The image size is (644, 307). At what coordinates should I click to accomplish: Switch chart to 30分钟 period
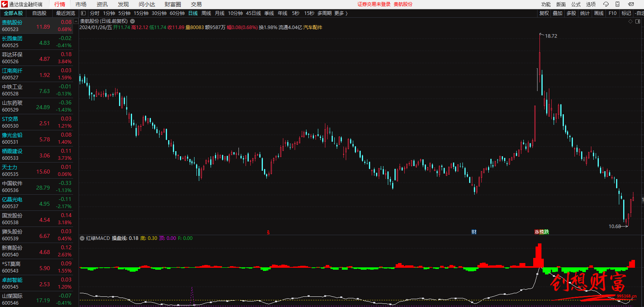(159, 13)
